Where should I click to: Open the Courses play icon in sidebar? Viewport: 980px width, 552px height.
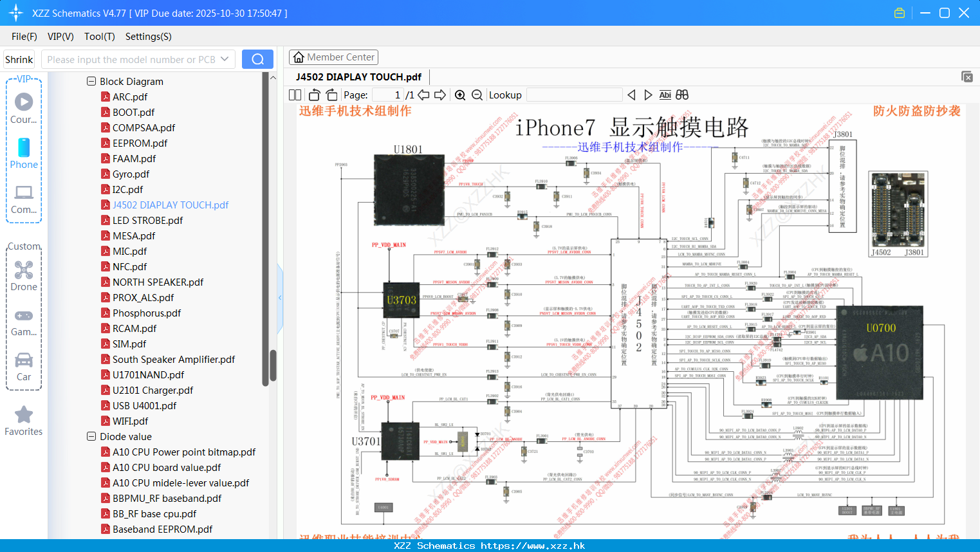(x=24, y=102)
